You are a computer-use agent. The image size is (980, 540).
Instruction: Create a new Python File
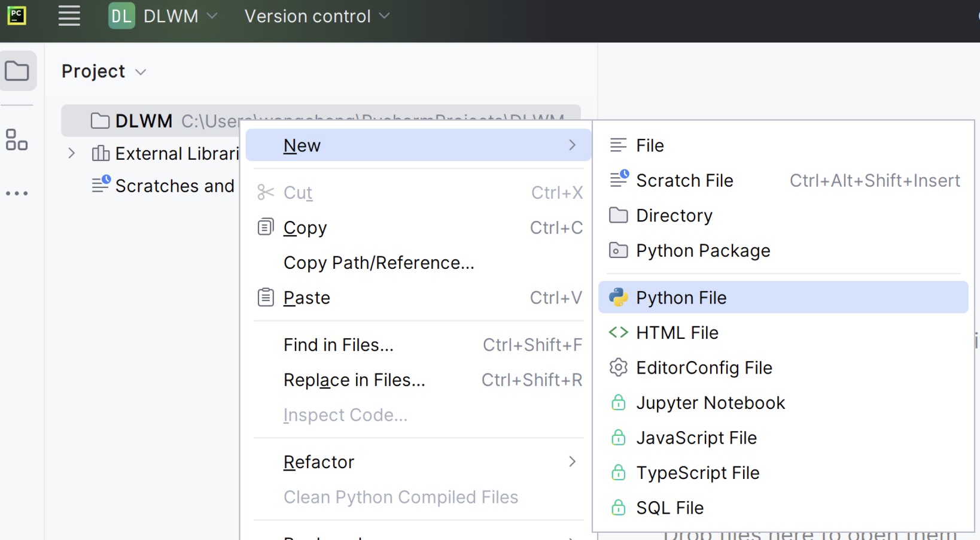(783, 298)
